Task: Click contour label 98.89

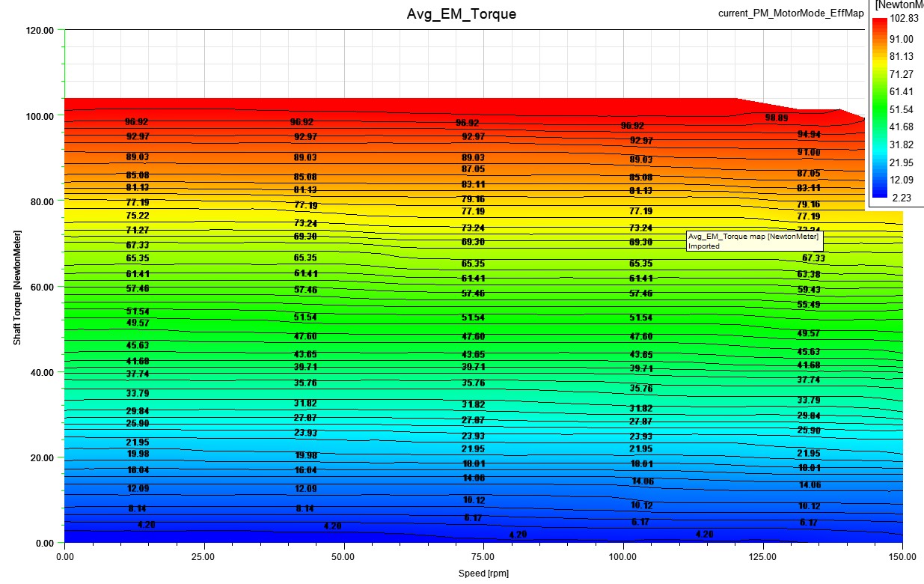Action: (x=777, y=118)
